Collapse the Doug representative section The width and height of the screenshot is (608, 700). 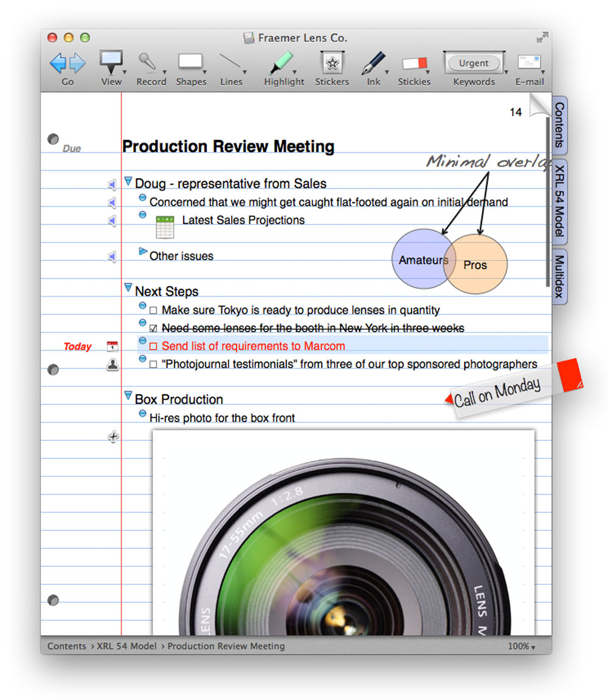pyautogui.click(x=128, y=181)
